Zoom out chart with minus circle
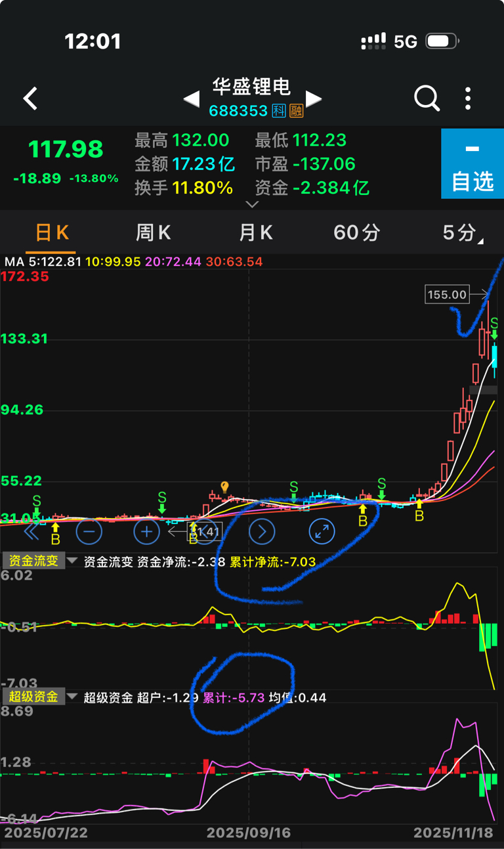This screenshot has width=504, height=849. click(89, 531)
